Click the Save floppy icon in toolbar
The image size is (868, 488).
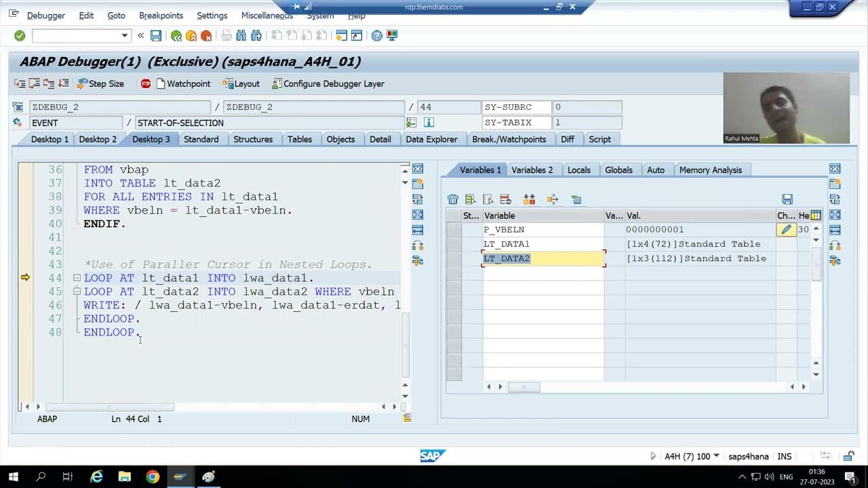156,36
